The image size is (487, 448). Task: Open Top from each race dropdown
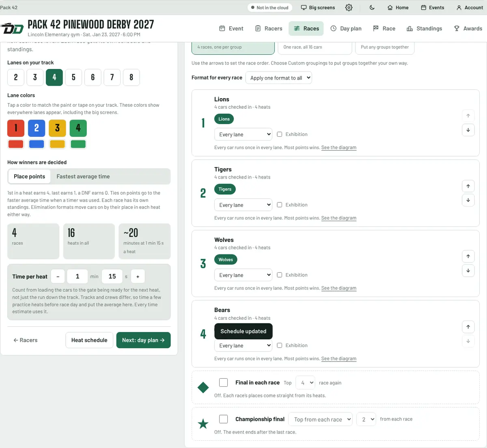tap(320, 419)
